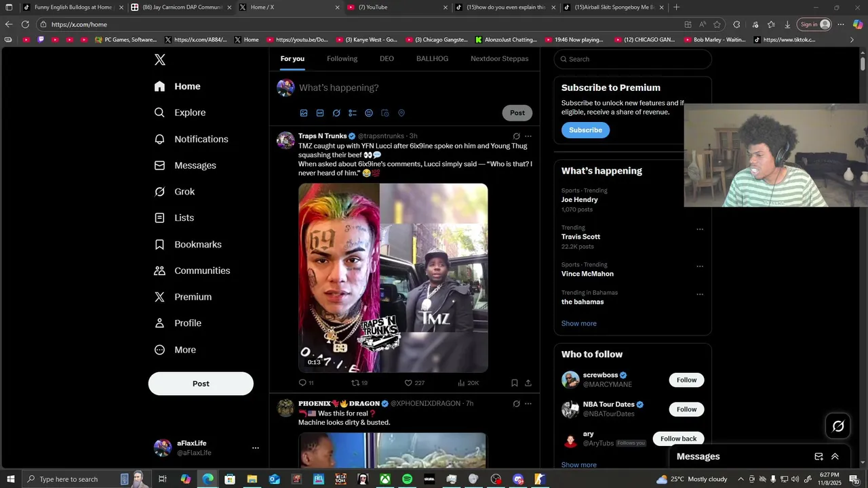The image size is (868, 488).
Task: Select the For you tab
Action: [292, 59]
